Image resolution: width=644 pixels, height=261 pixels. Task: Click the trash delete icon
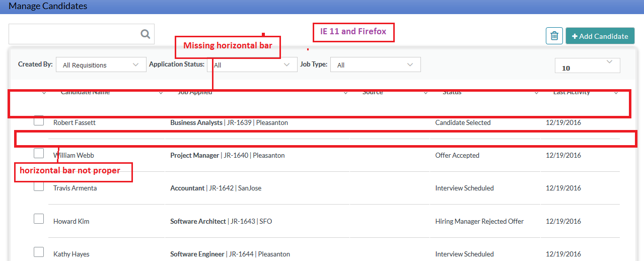[x=554, y=36]
